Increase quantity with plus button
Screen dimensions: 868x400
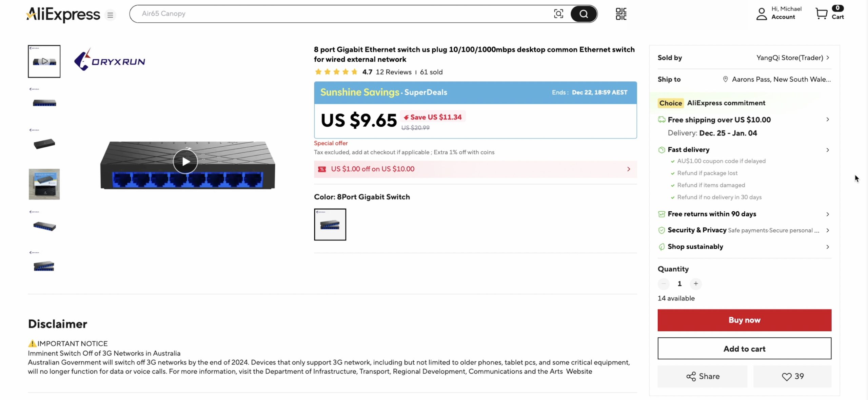pos(696,283)
